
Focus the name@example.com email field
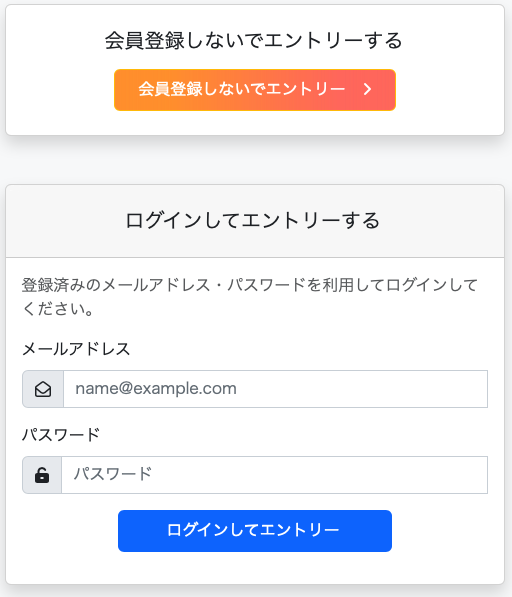pos(275,389)
